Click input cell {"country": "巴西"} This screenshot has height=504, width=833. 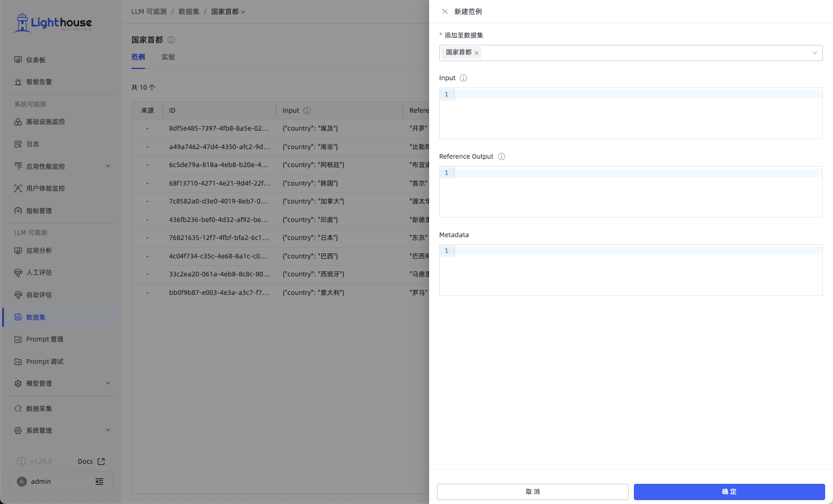tap(310, 256)
